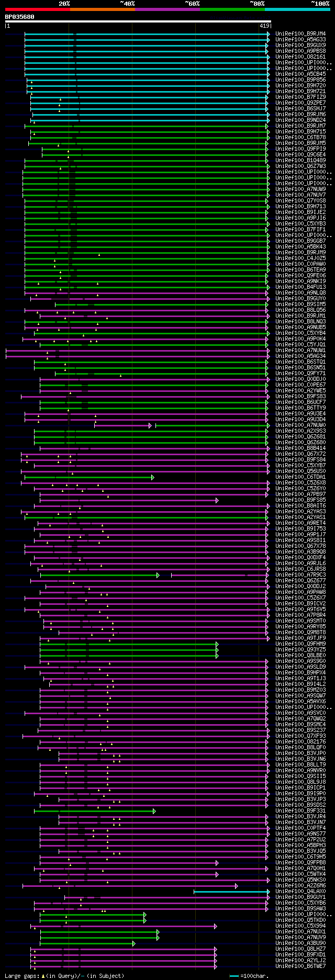Click the Large gaps legend text
The width and height of the screenshot is (335, 980).
pos(64,976)
